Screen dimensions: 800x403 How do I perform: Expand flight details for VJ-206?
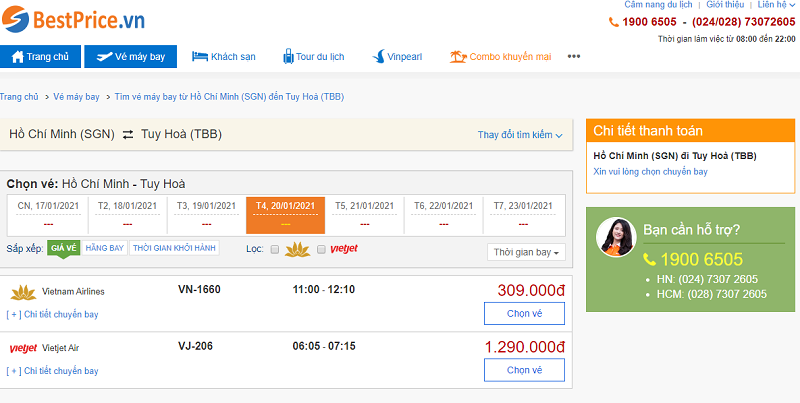tap(53, 371)
